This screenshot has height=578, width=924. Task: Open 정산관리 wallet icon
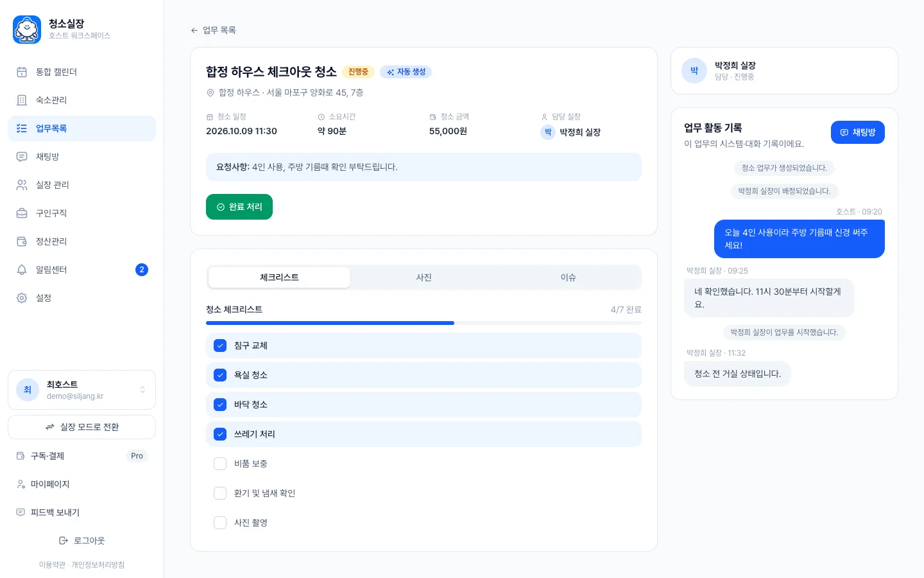(22, 241)
